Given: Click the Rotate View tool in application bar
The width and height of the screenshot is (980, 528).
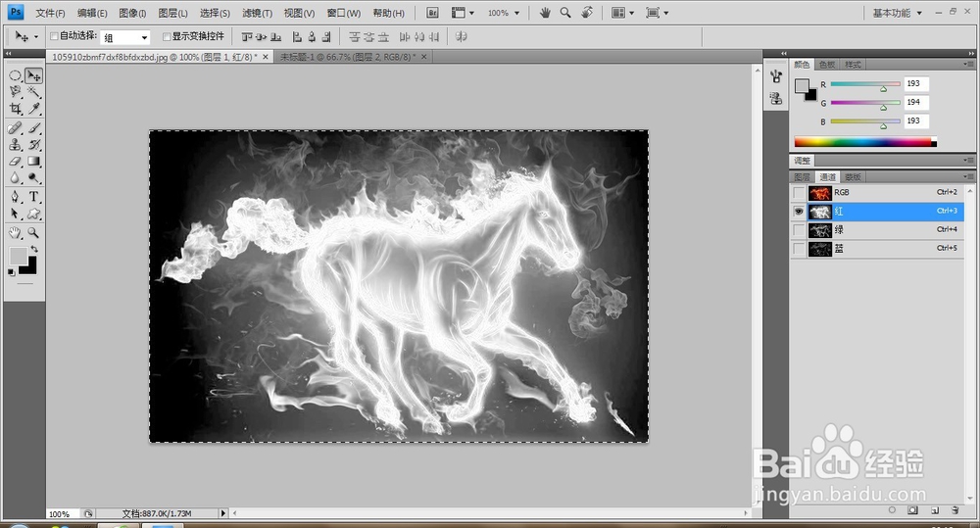Looking at the screenshot, I should click(x=586, y=13).
